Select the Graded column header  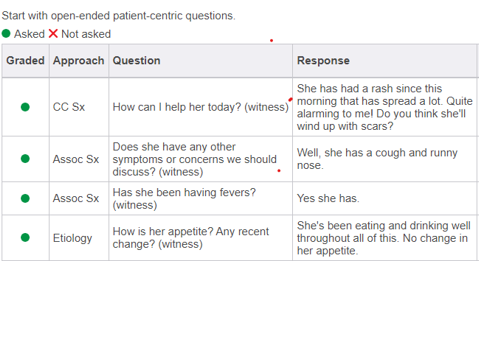25,60
